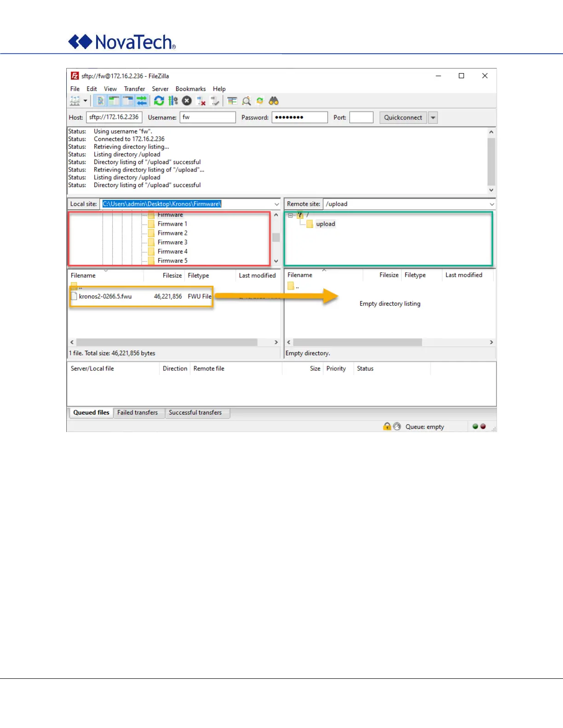This screenshot has height=728, width=563.
Task: Disconnect from the current server
Action: click(x=201, y=101)
